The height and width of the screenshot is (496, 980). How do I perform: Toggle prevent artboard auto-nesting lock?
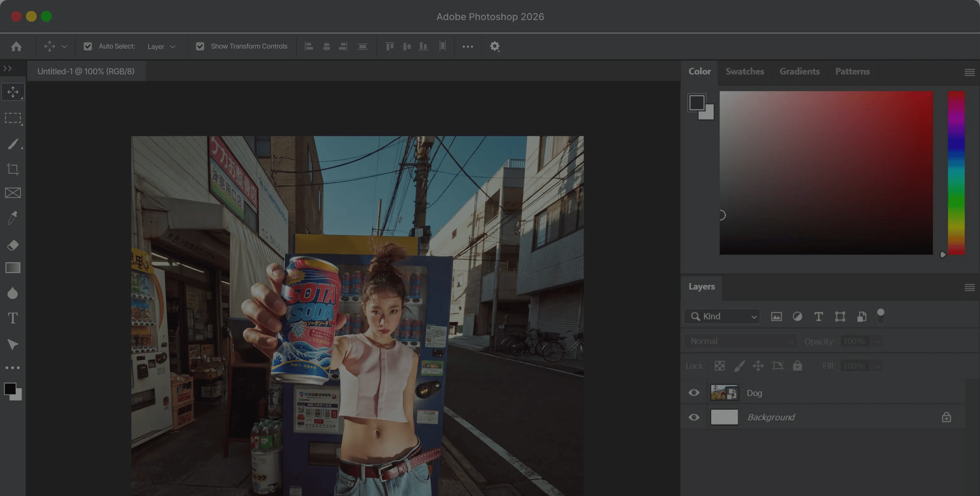pos(777,366)
